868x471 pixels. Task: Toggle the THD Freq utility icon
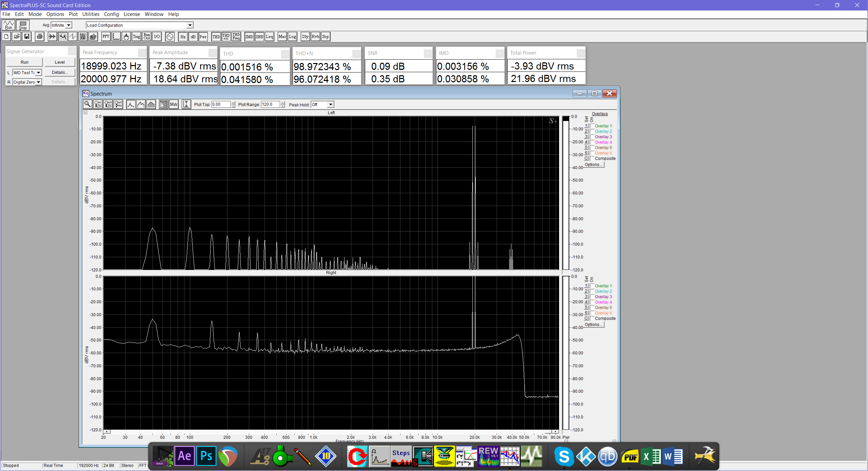(x=236, y=37)
